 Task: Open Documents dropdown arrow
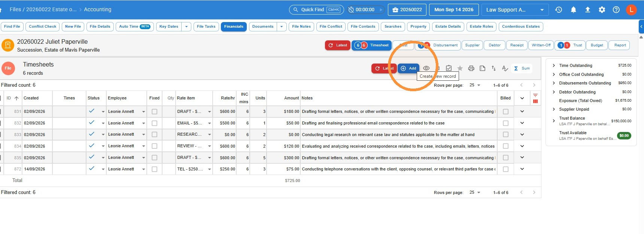click(x=282, y=27)
